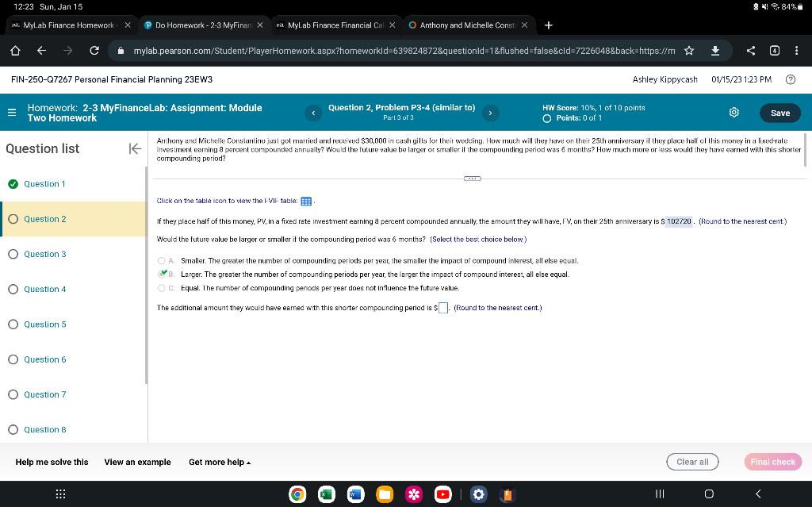Launch YouTube from the taskbar
This screenshot has height=507, width=812.
point(443,494)
